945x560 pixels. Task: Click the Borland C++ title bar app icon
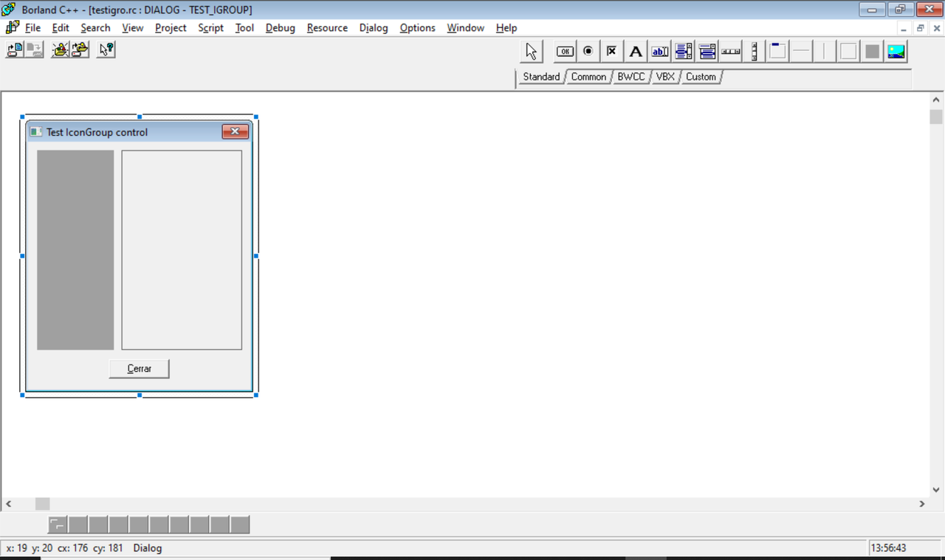pyautogui.click(x=9, y=10)
